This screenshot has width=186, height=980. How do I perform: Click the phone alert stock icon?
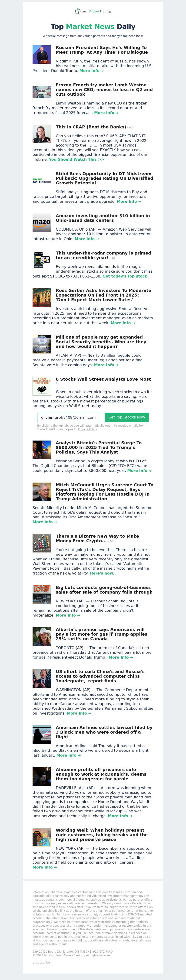[42, 260]
